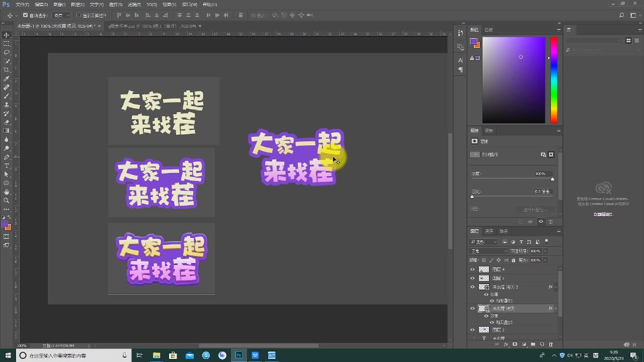Click the layers panel trash delete icon
Screen dimensions: 644x362
tap(551, 344)
